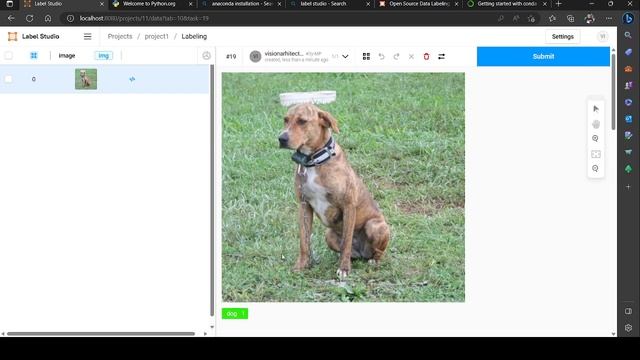Viewport: 640px width, 360px height.
Task: Click the image column header
Action: [x=67, y=56]
